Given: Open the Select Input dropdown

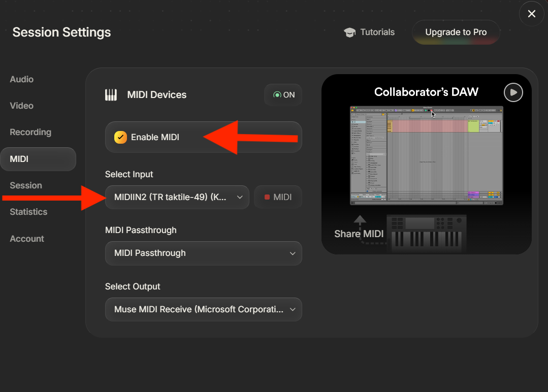Looking at the screenshot, I should pyautogui.click(x=177, y=197).
